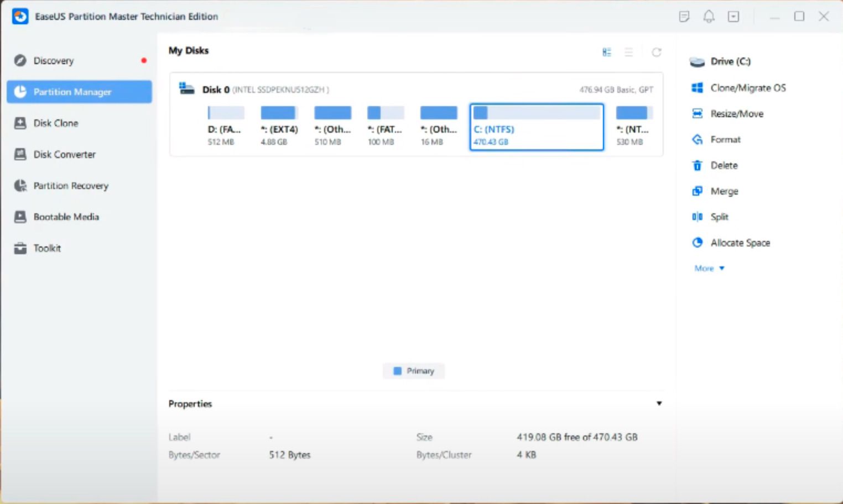The width and height of the screenshot is (843, 504).
Task: Go to Disk Converter menu item
Action: 79,154
